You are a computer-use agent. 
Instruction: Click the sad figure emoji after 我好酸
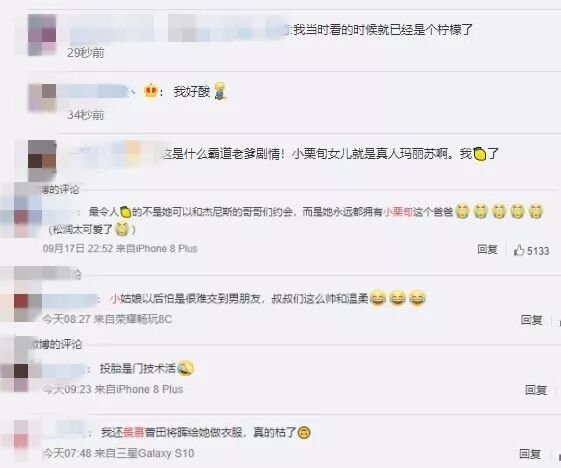coord(220,91)
